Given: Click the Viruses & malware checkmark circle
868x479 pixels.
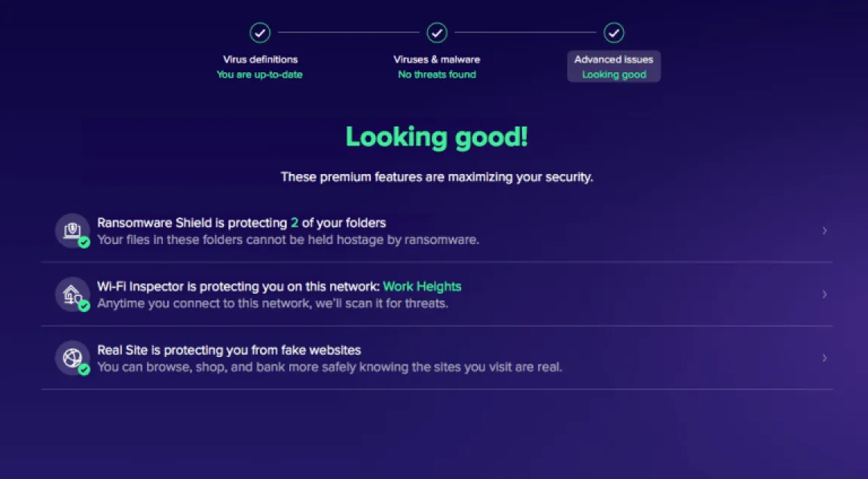Looking at the screenshot, I should 437,33.
